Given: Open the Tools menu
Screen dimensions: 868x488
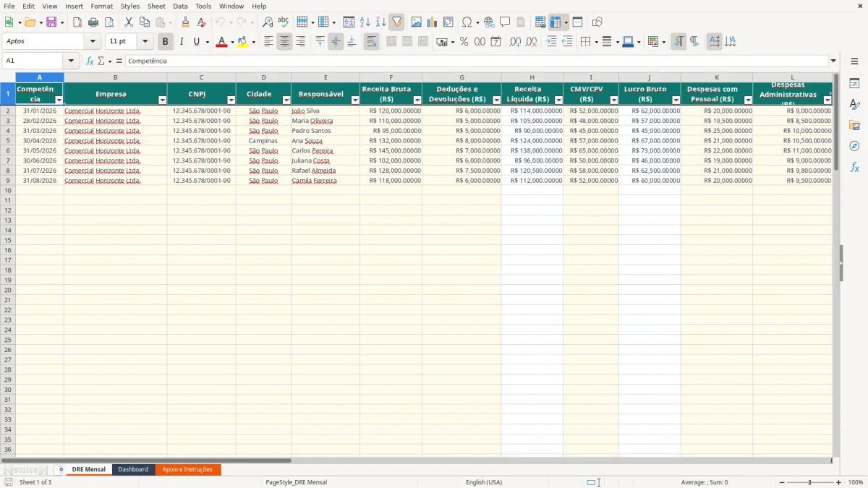Looking at the screenshot, I should [x=203, y=6].
